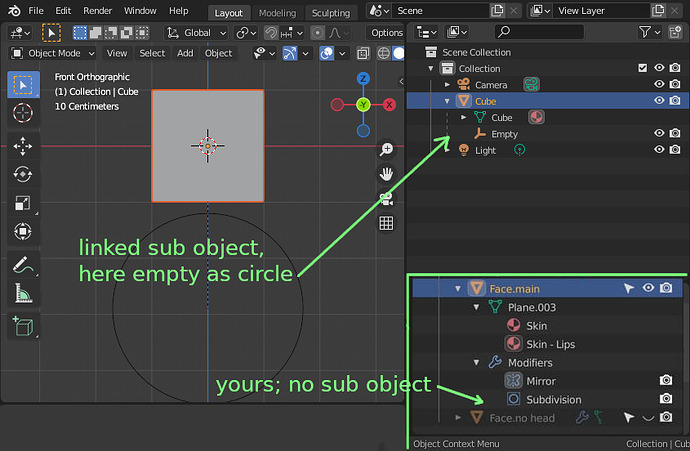
Task: Activate the Scale tool
Action: coord(23,203)
